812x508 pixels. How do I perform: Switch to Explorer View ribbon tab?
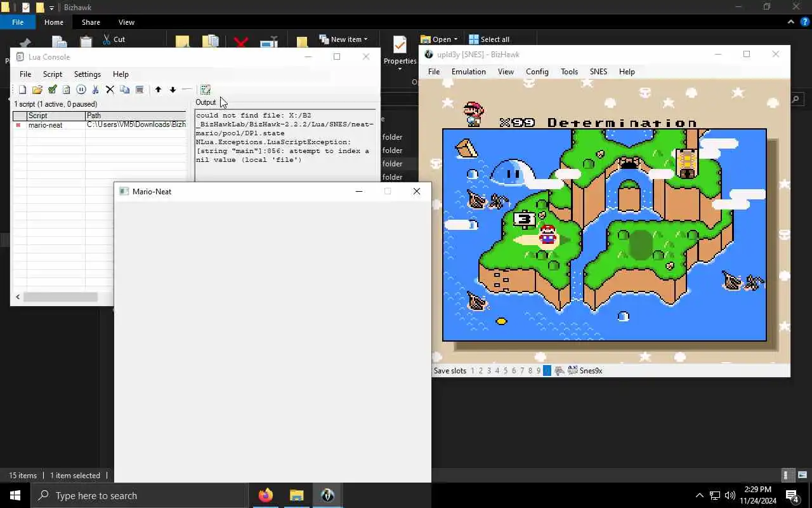(x=126, y=22)
